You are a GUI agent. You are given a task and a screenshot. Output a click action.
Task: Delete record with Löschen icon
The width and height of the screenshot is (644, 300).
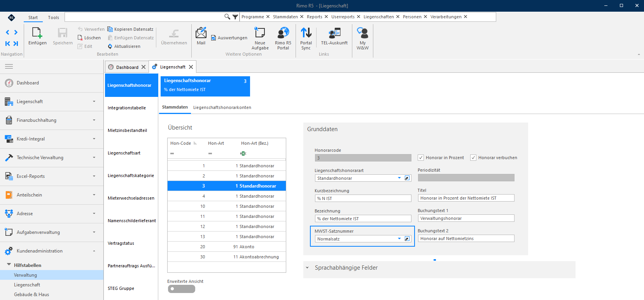click(80, 38)
